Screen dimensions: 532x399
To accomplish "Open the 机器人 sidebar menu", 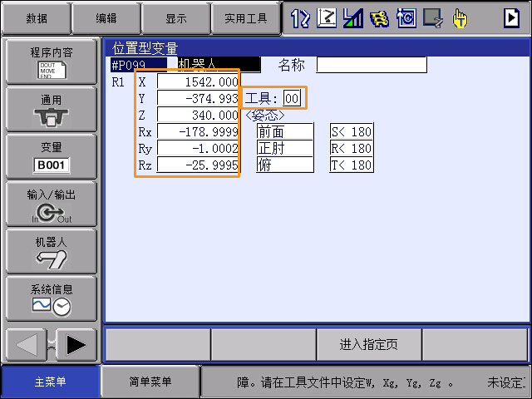I will pyautogui.click(x=52, y=251).
